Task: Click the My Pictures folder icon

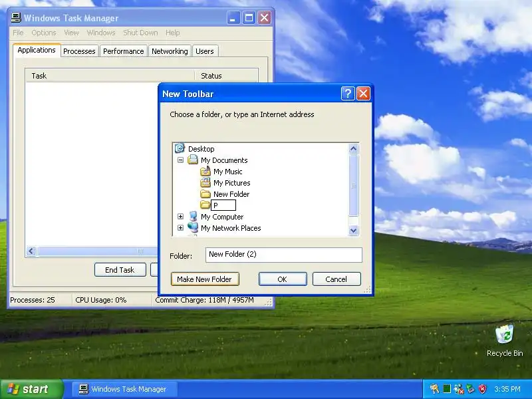Action: pyautogui.click(x=205, y=182)
